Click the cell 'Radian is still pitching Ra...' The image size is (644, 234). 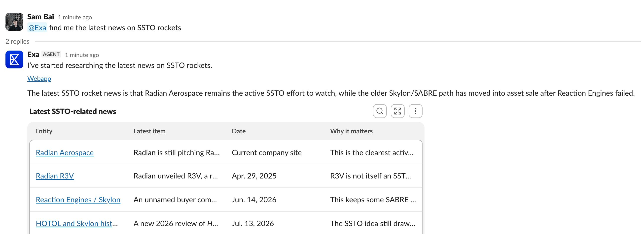pyautogui.click(x=177, y=152)
